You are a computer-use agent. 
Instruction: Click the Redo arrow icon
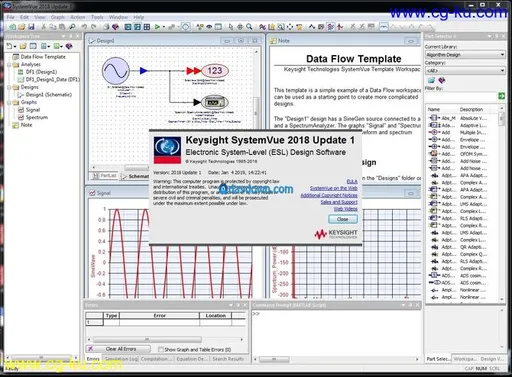(94, 27)
